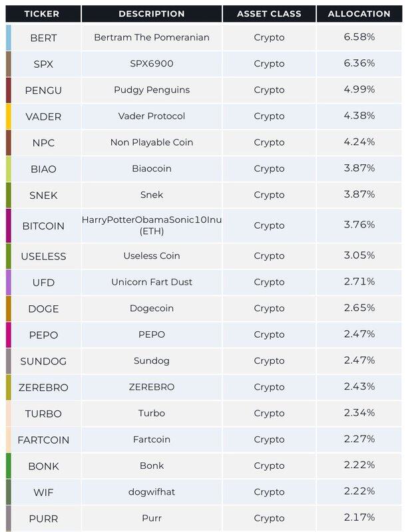Click the TICKER column header
Screen dimensions: 408x532
(x=43, y=14)
